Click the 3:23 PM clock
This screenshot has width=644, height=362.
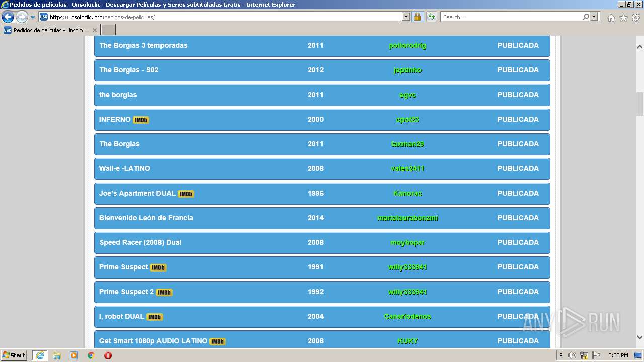click(618, 355)
